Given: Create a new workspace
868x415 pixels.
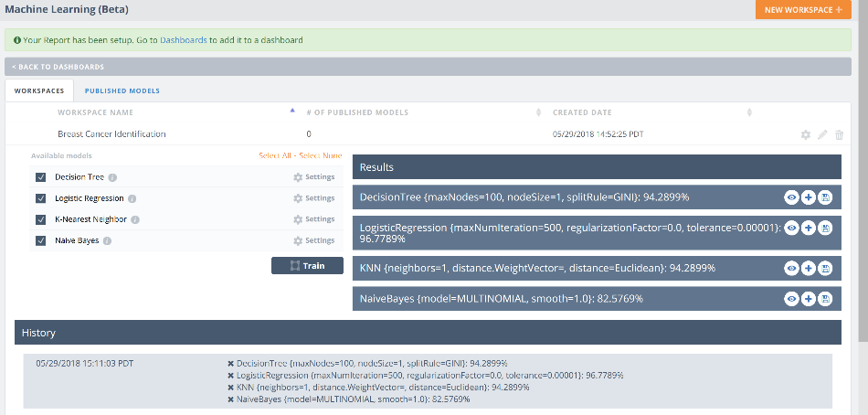Looking at the screenshot, I should coord(803,9).
